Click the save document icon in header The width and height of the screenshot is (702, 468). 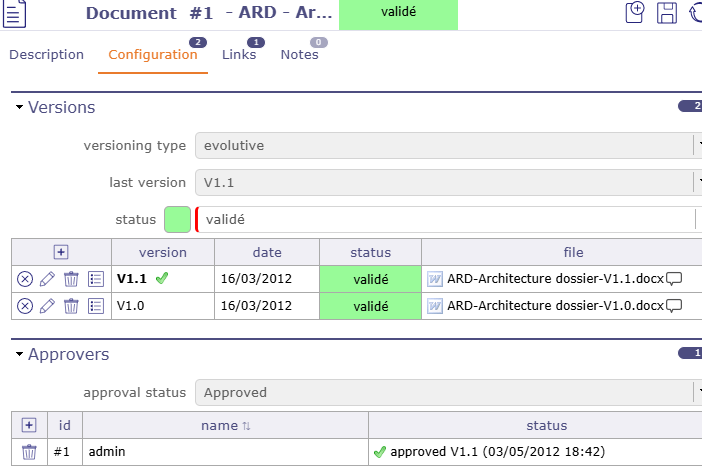pyautogui.click(x=667, y=13)
